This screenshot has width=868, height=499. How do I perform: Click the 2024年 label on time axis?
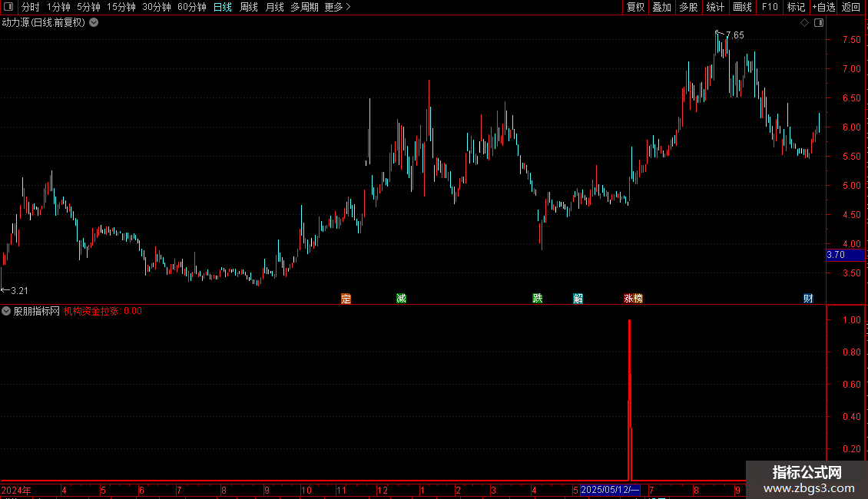point(16,490)
